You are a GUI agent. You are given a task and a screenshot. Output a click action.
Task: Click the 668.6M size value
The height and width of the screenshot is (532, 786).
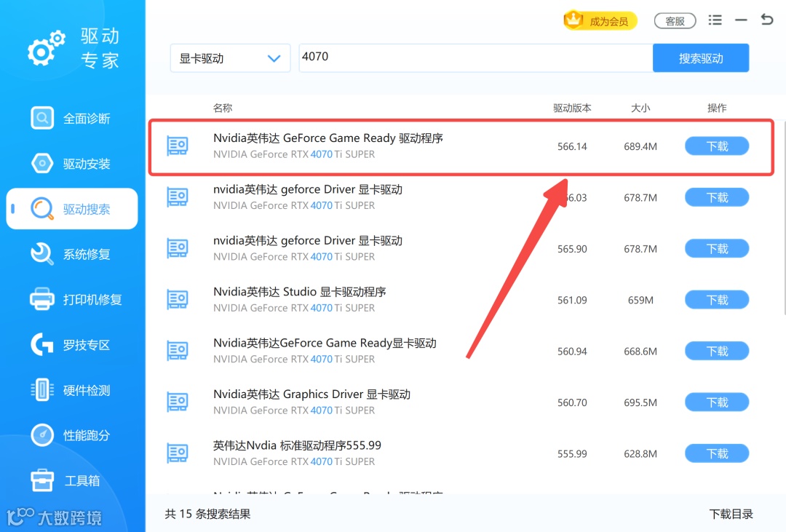tap(640, 351)
